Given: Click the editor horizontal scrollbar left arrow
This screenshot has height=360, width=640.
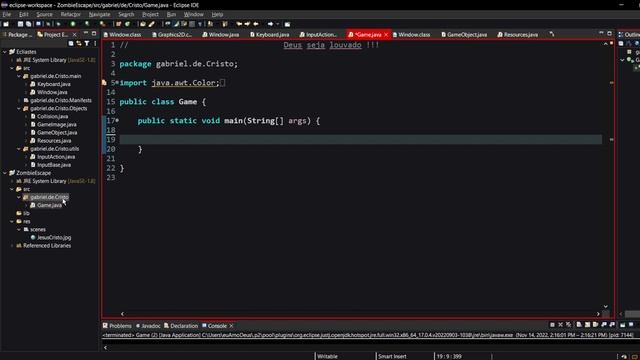Looking at the screenshot, I should [122, 314].
